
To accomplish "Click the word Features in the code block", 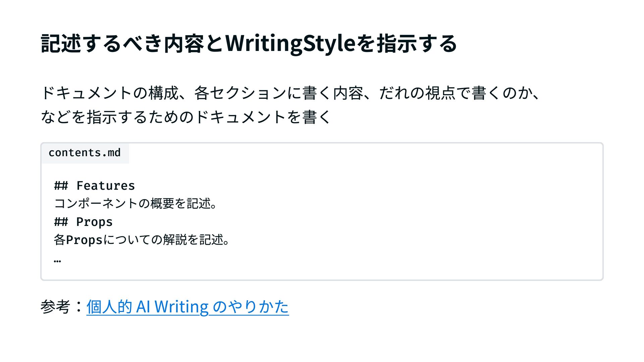I will (106, 186).
